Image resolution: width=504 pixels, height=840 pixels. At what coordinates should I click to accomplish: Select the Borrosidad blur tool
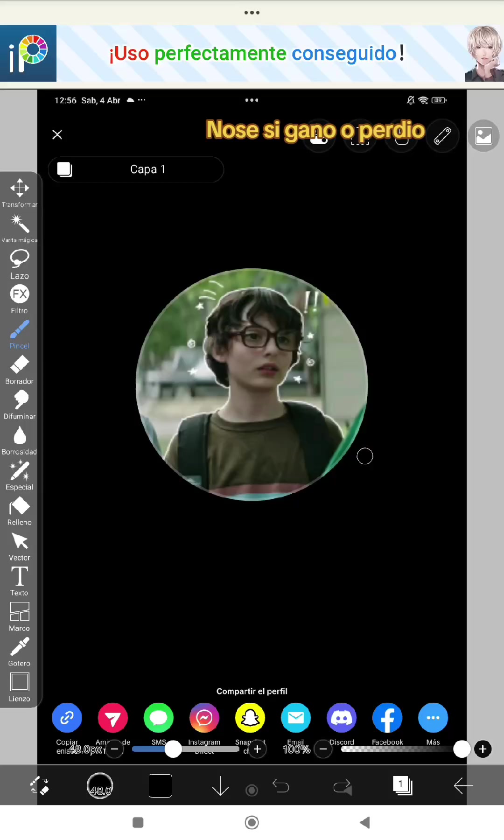pyautogui.click(x=20, y=440)
